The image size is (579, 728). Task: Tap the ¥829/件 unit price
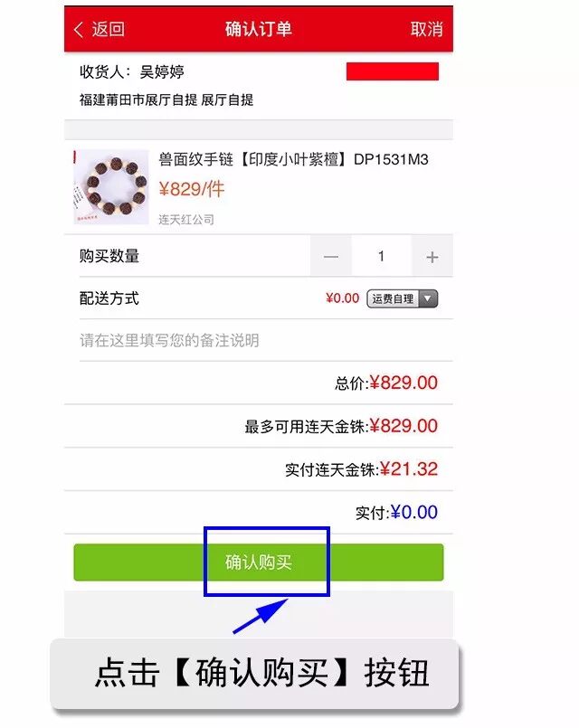191,189
